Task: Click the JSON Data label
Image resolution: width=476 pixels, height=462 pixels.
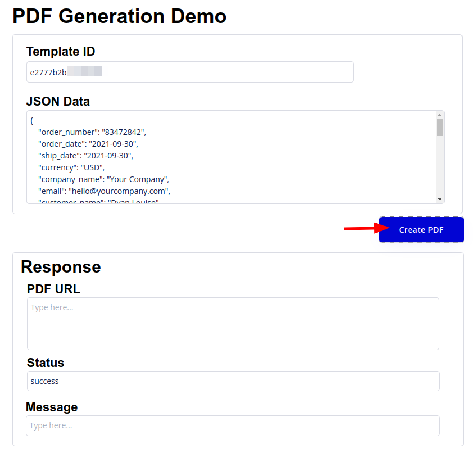Action: coord(58,102)
